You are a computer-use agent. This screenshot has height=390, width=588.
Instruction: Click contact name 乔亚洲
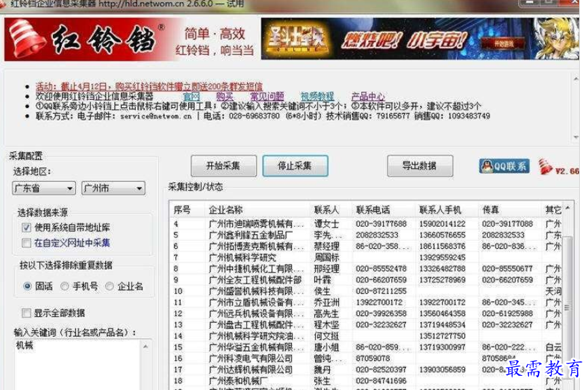tap(327, 303)
